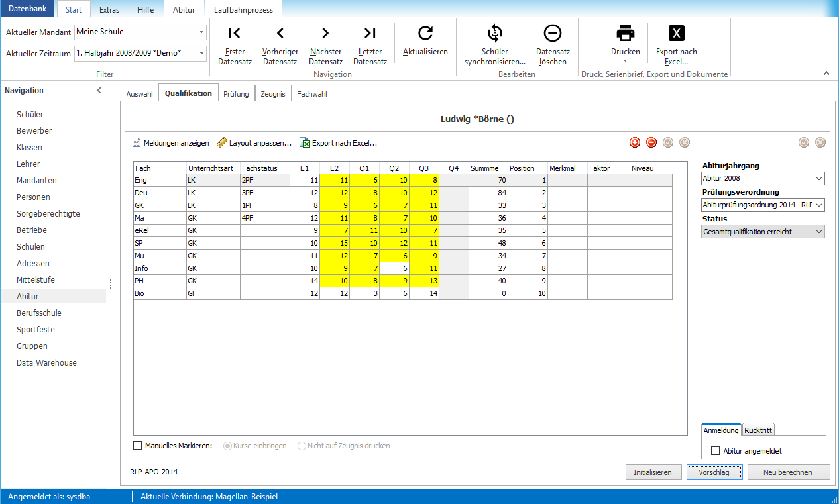
Task: Switch to the Prüfung tab
Action: click(x=237, y=94)
